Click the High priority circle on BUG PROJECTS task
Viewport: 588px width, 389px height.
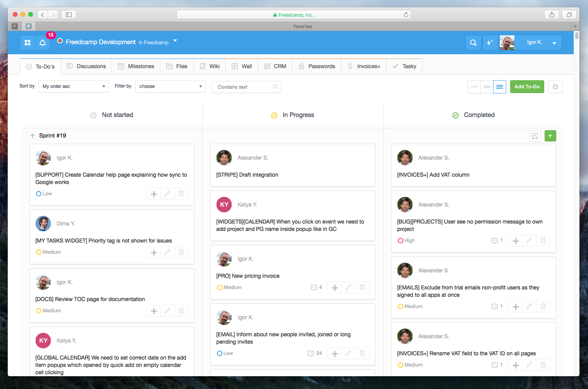tap(401, 241)
